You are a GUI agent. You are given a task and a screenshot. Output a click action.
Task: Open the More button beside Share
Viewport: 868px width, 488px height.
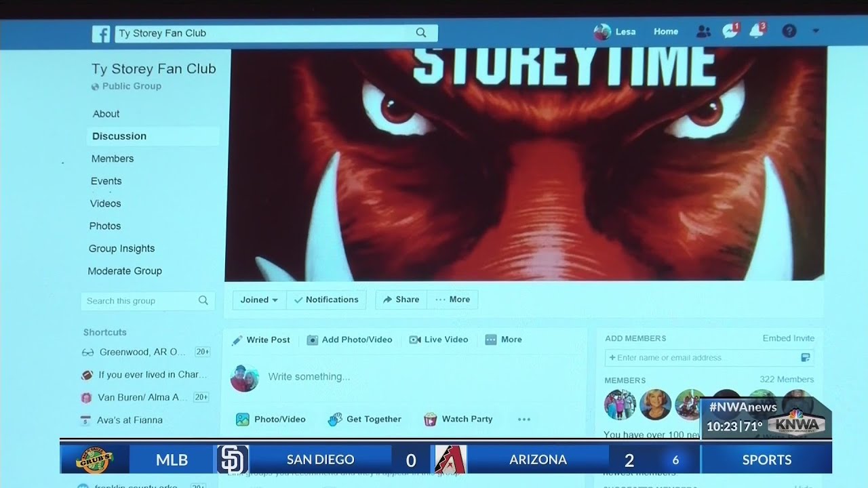click(x=452, y=300)
